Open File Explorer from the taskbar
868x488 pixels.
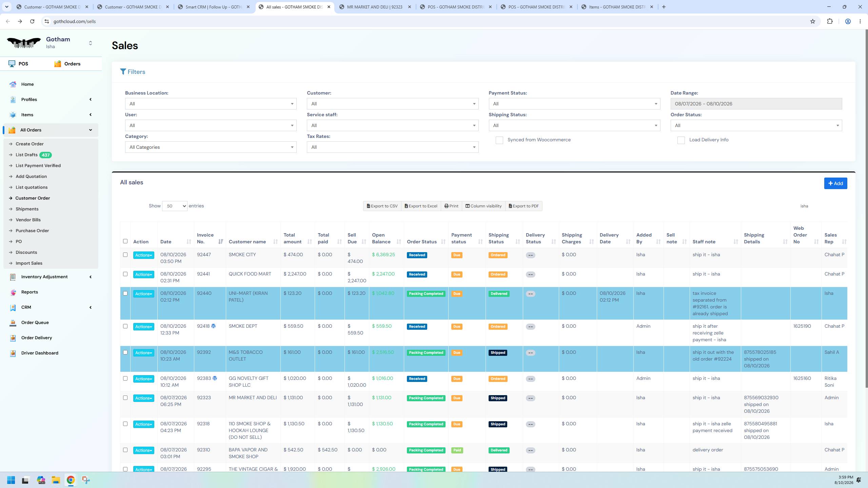[x=56, y=480]
